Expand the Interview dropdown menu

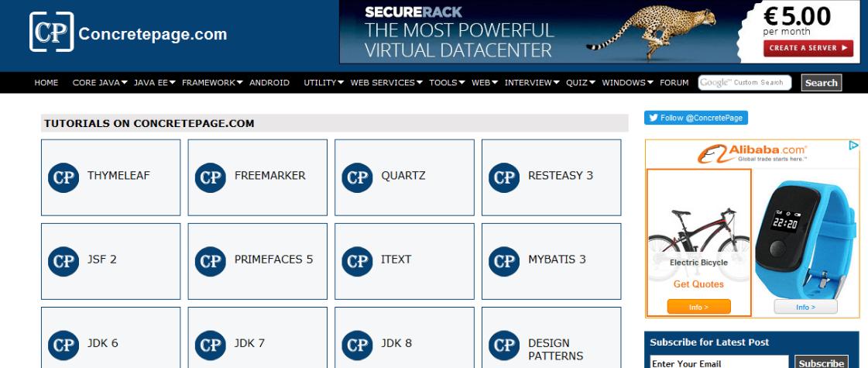(x=532, y=83)
